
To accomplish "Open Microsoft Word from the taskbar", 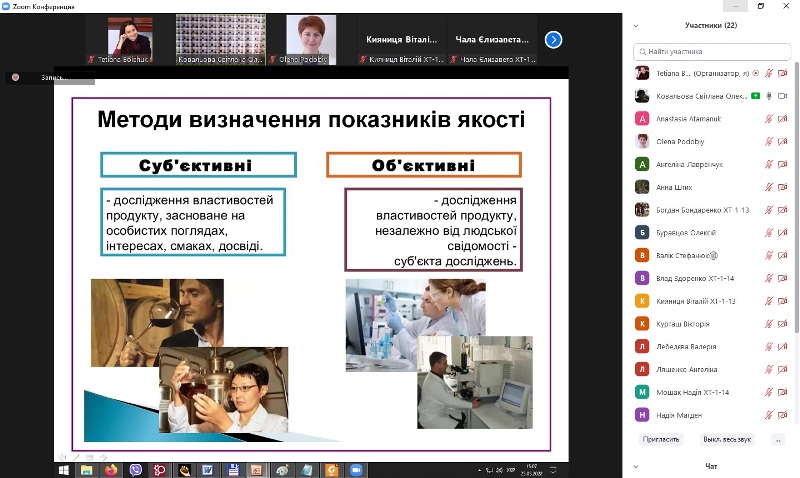I will (208, 470).
